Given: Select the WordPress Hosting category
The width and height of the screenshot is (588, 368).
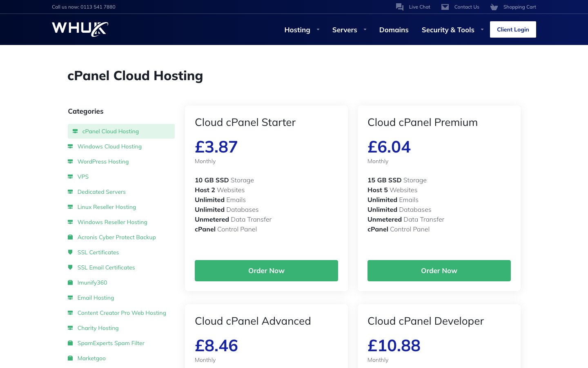Looking at the screenshot, I should pos(103,162).
